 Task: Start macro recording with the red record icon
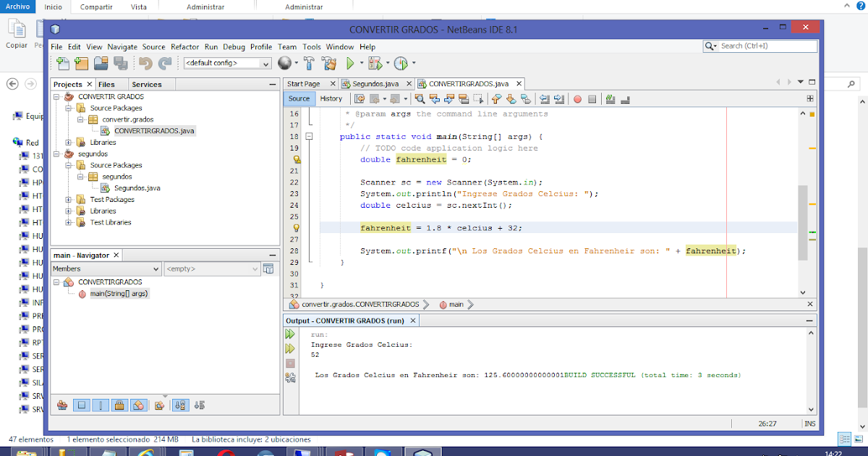(x=577, y=98)
